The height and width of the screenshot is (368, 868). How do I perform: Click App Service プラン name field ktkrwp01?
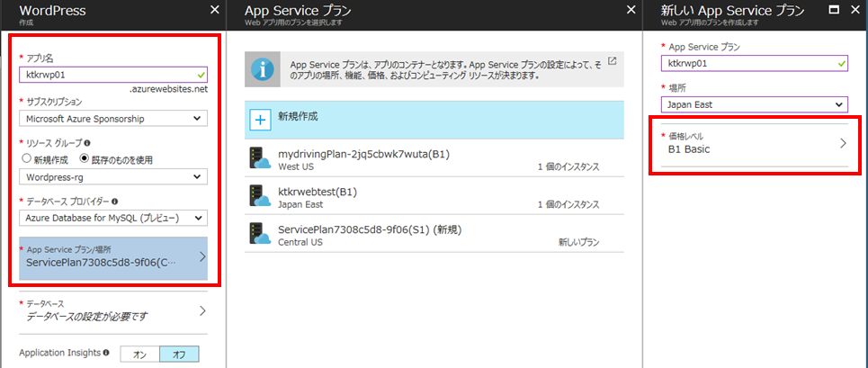point(755,64)
